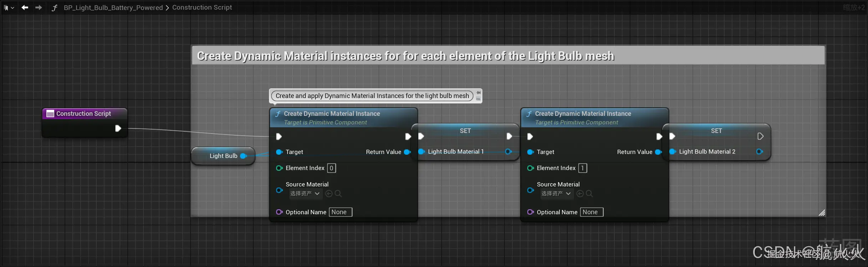
Task: Click Light Bulb Material 2 output pin
Action: click(760, 152)
